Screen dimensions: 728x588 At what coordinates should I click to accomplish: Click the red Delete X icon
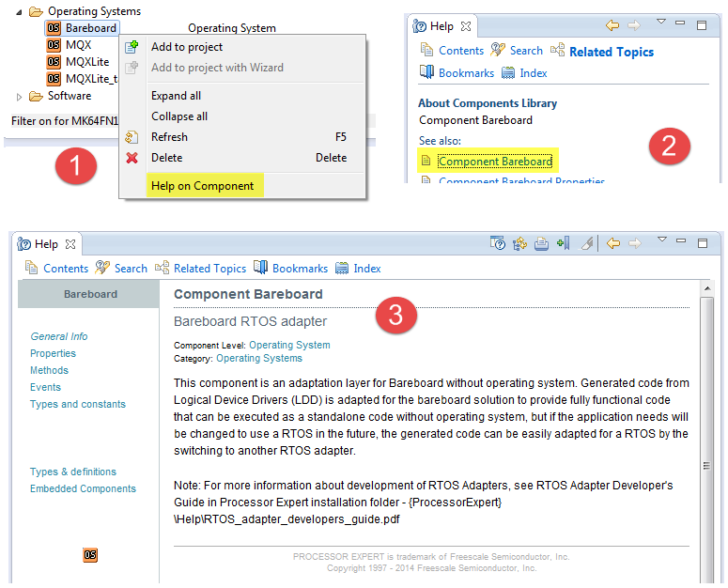click(132, 158)
